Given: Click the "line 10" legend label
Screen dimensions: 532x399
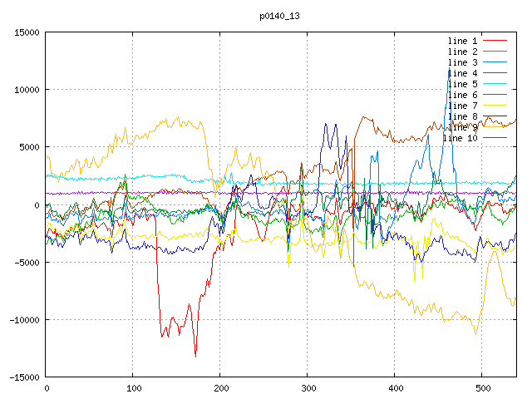Looking at the screenshot, I should [460, 138].
